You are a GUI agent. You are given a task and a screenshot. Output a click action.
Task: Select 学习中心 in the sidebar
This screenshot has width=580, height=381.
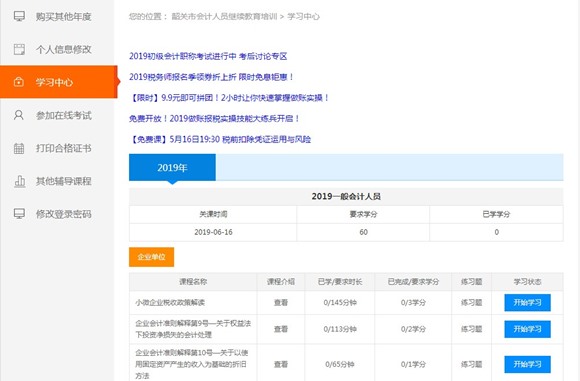tap(58, 82)
